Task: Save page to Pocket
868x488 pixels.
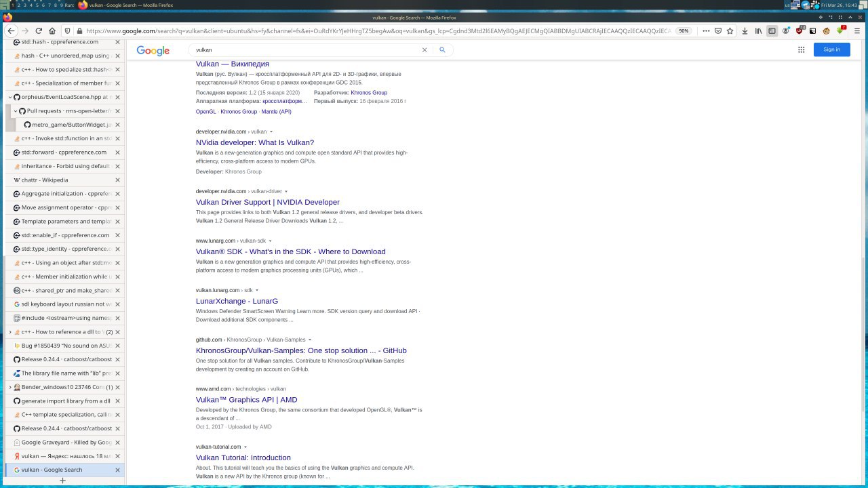Action: pyautogui.click(x=718, y=30)
